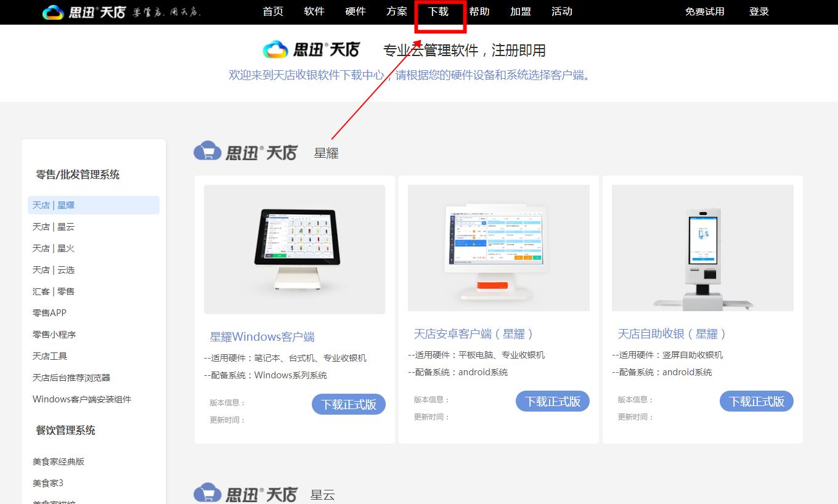838x504 pixels.
Task: Open the 下载 menu in the navigation bar
Action: pyautogui.click(x=438, y=12)
